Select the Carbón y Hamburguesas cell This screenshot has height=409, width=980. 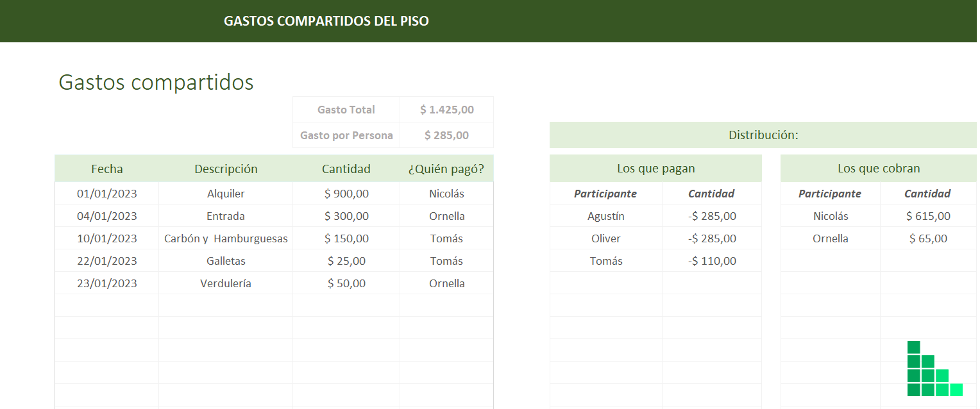click(x=226, y=238)
